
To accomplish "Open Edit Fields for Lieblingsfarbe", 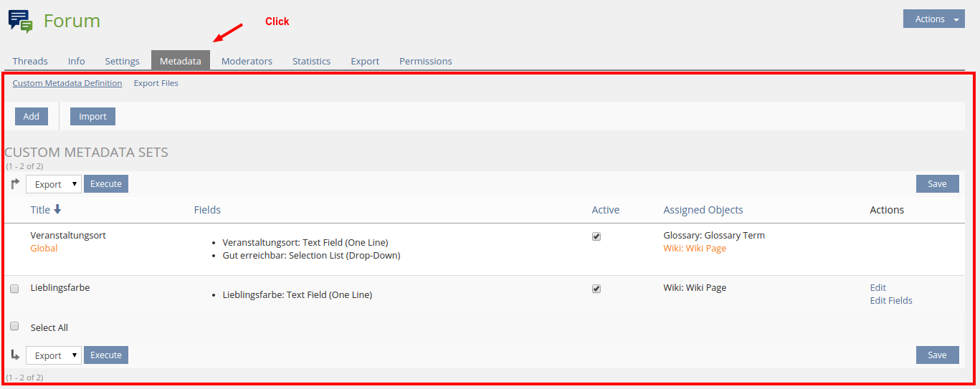I will (891, 301).
